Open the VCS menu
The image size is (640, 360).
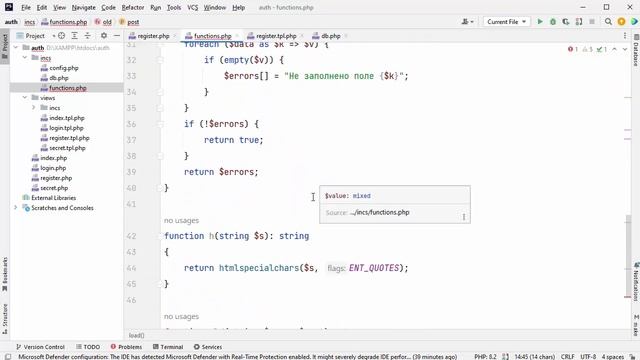[x=192, y=7]
